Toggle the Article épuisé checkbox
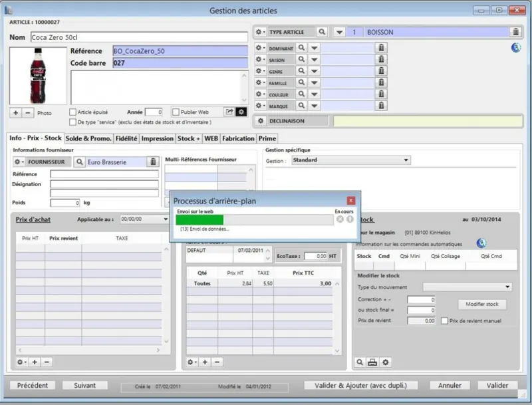532x405 pixels. pyautogui.click(x=72, y=112)
